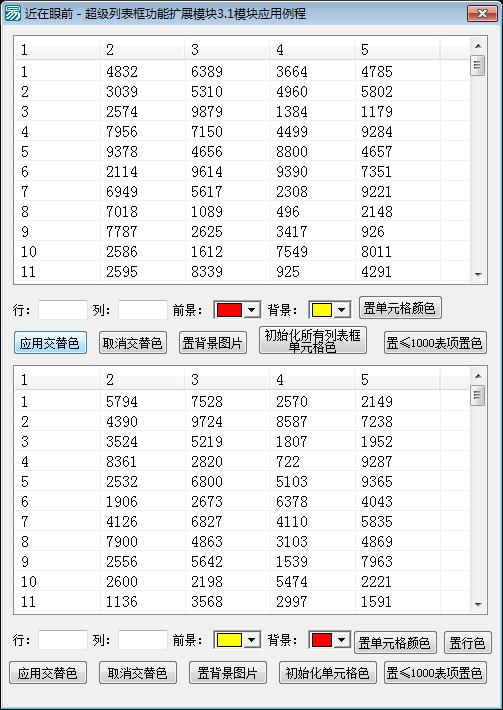This screenshot has width=503, height=710.
Task: Click upper 取消交替色 button
Action: coord(133,343)
